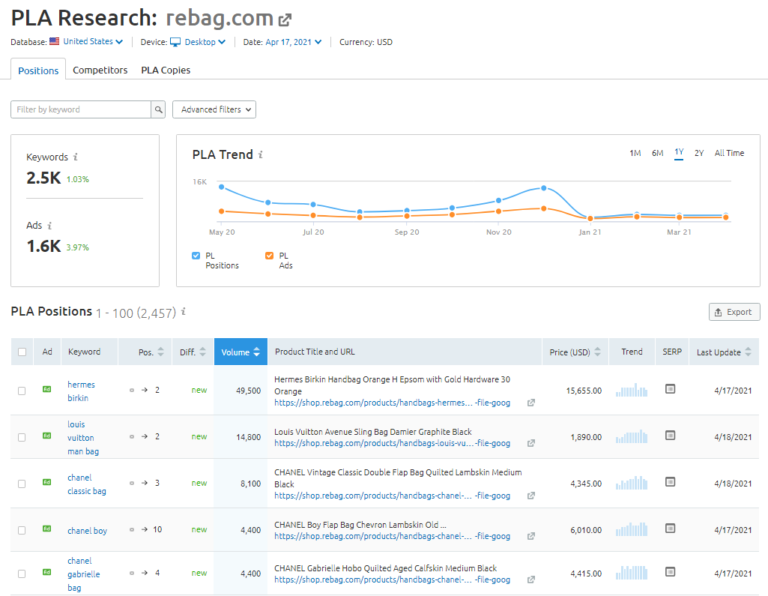Viewport: 768px width, 596px height.
Task: Sort table by Volume column
Action: pyautogui.click(x=240, y=352)
